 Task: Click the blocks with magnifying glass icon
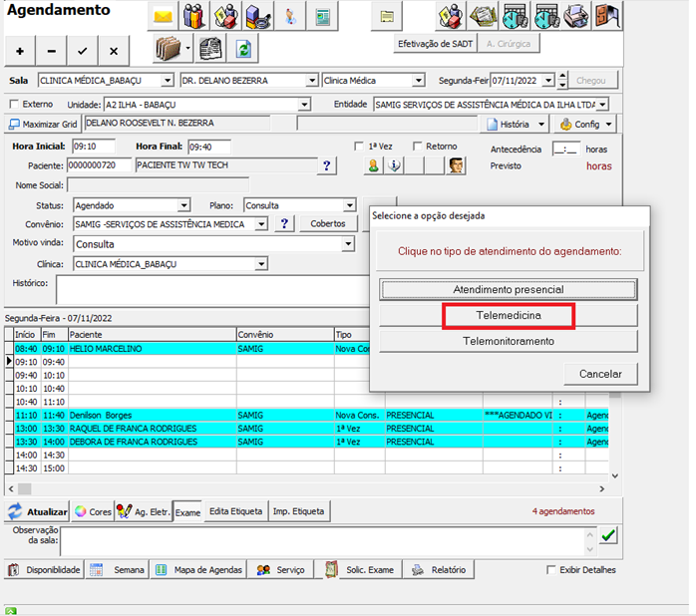coord(258,16)
